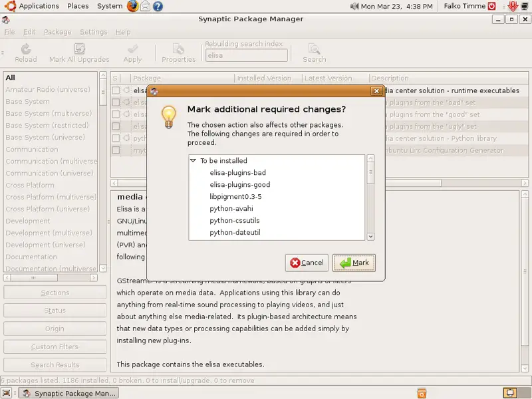
Task: Toggle checkbox for the 'good' set plugins row
Action: pos(116,114)
